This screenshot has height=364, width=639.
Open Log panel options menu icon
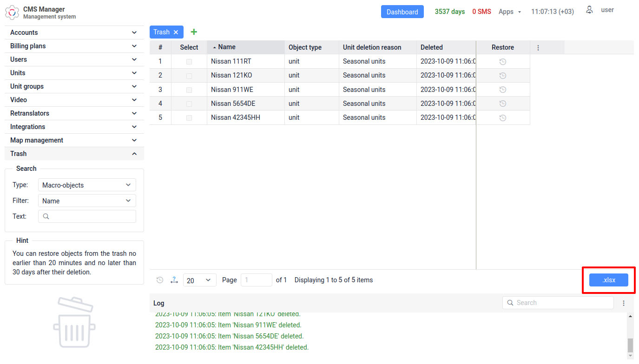pyautogui.click(x=624, y=303)
